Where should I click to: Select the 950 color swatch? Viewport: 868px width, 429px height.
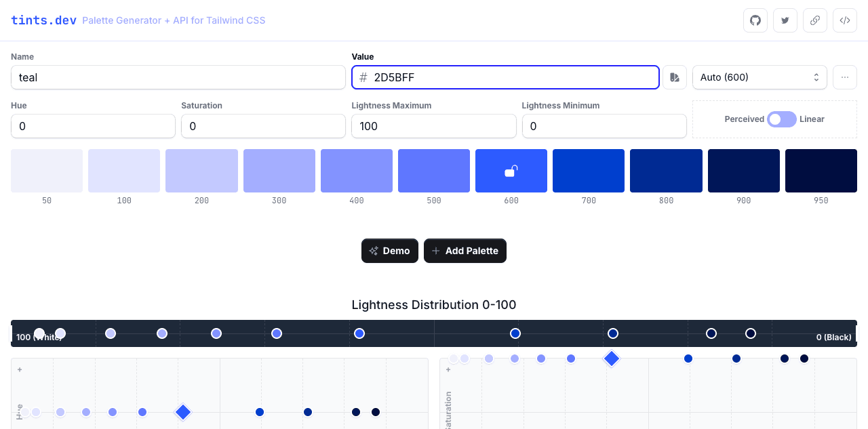pos(821,171)
